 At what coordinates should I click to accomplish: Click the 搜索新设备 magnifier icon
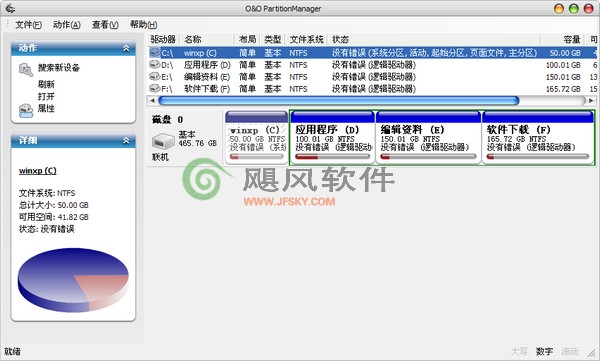[26, 70]
